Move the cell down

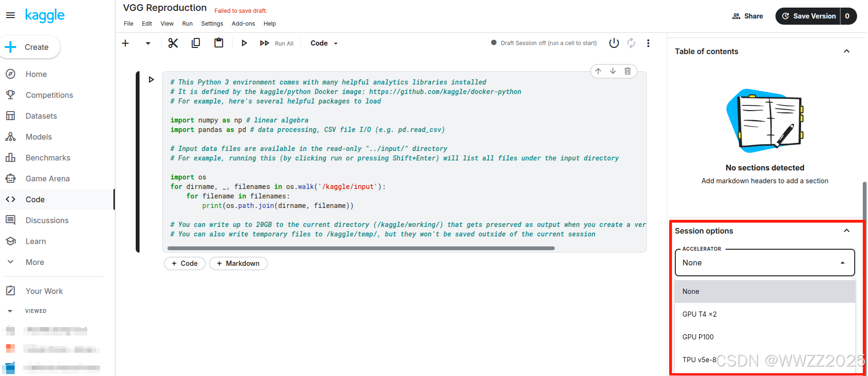613,71
